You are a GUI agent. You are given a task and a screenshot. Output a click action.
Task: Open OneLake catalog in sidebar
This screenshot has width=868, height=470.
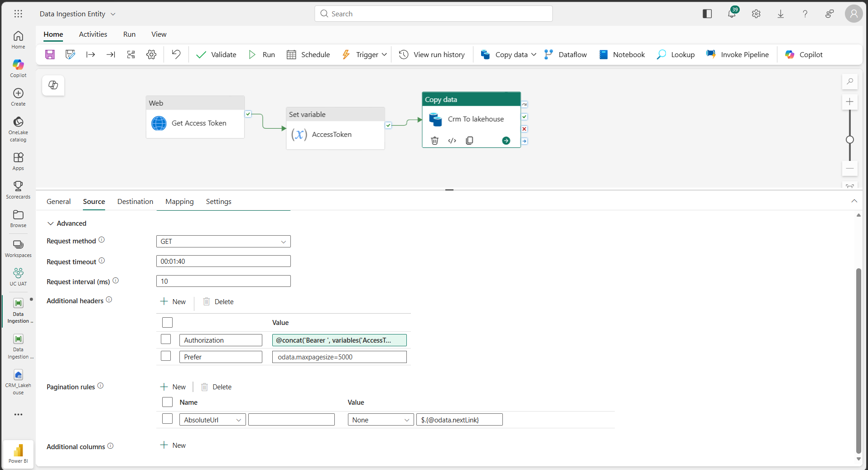tap(18, 129)
